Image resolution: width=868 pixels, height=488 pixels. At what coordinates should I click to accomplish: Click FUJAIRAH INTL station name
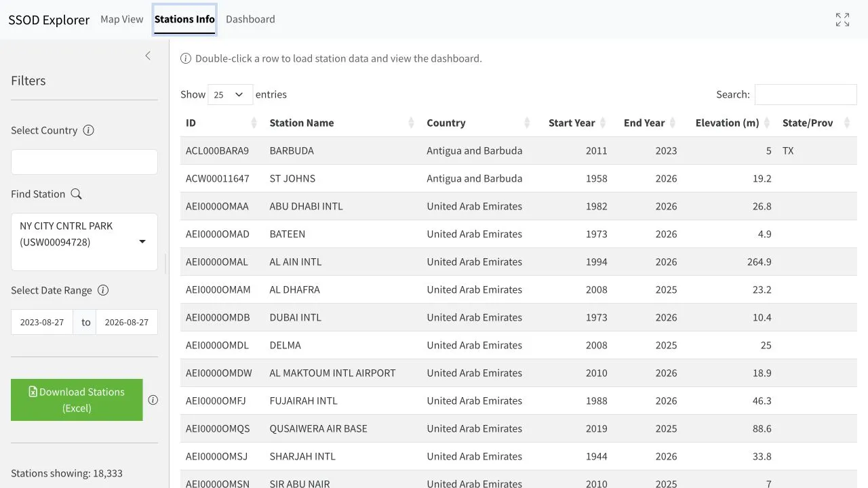[303, 401]
